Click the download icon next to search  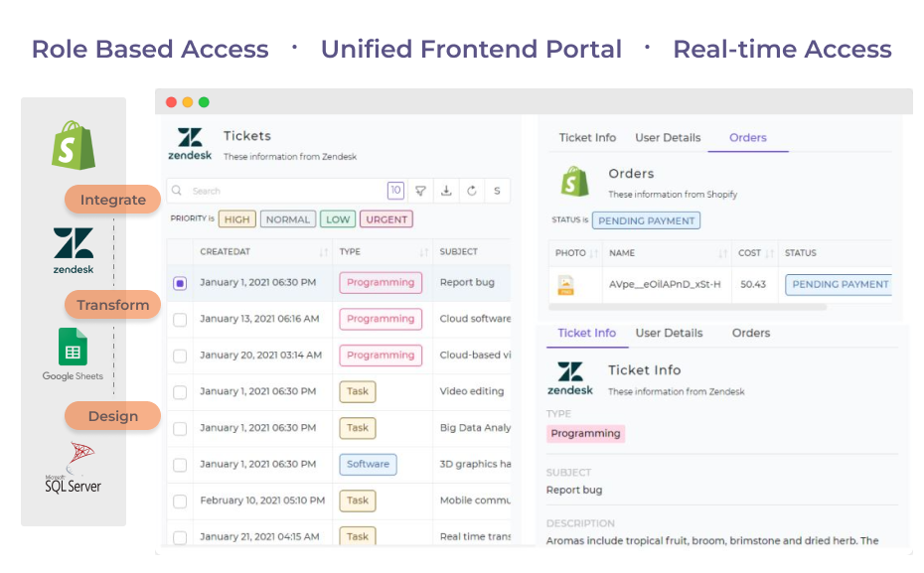446,191
